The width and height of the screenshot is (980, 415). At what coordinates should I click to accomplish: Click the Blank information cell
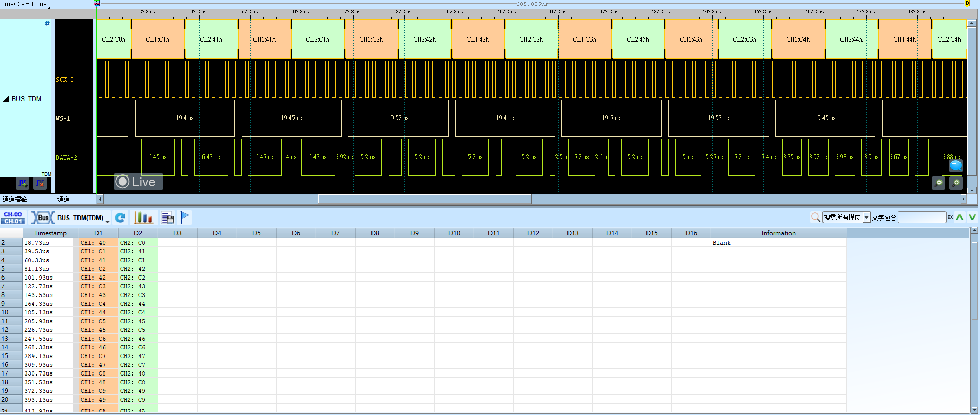(778, 243)
